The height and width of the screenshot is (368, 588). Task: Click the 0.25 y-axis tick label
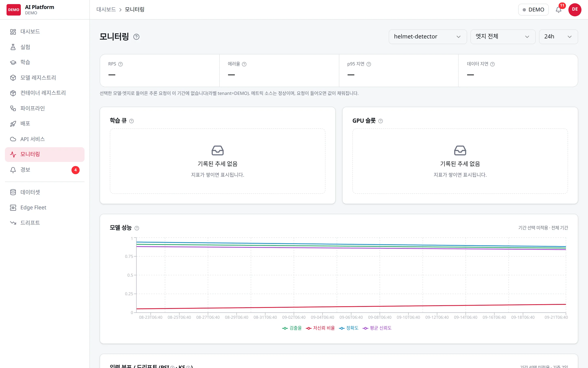[x=129, y=294]
